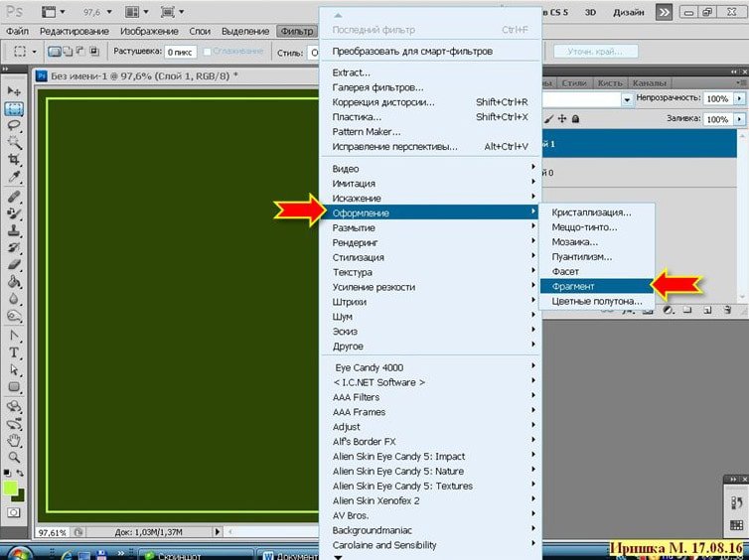Activate the Hand tool
The width and height of the screenshot is (749, 560).
(x=15, y=440)
